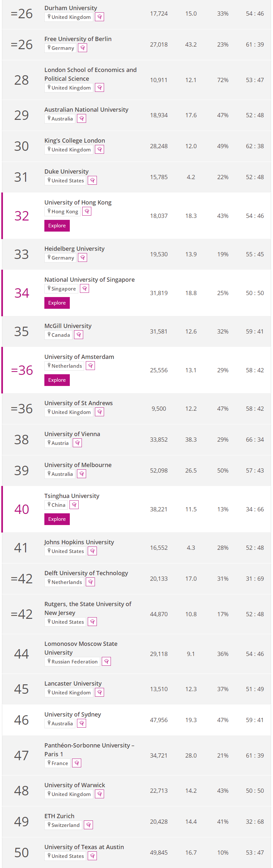Open London School of Economics link
This screenshot has height=868, width=273.
pos(90,74)
